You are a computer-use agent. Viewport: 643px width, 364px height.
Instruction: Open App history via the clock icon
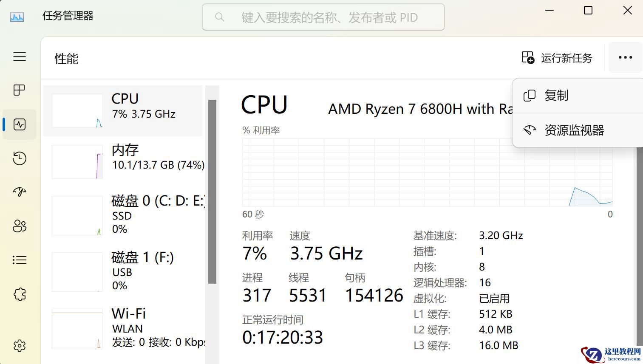click(19, 158)
